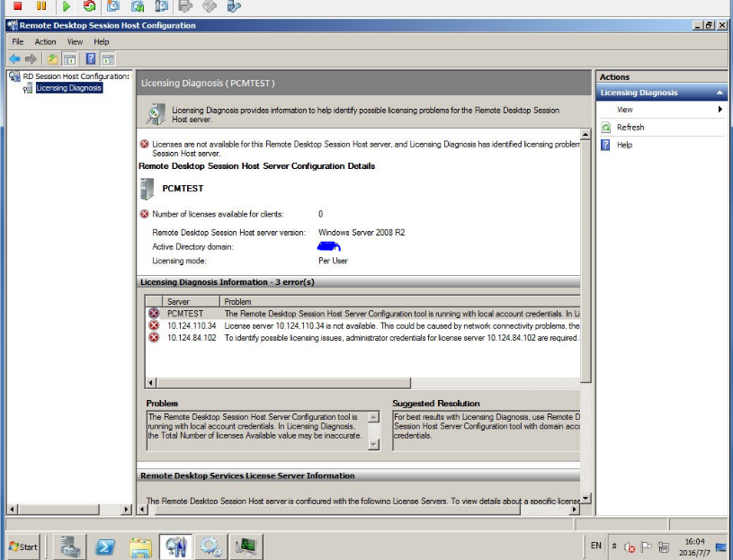Click right arrow of details pane horizontal scrollbar

[x=575, y=510]
